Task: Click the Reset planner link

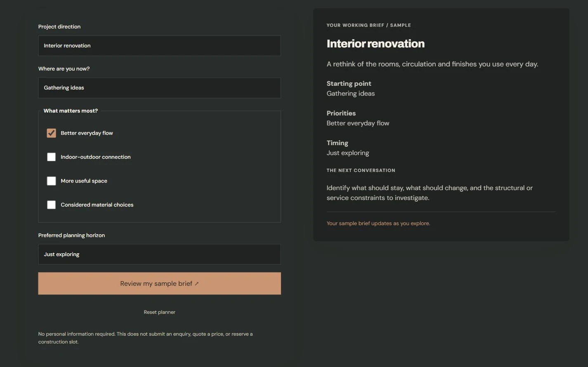Action: 159,312
